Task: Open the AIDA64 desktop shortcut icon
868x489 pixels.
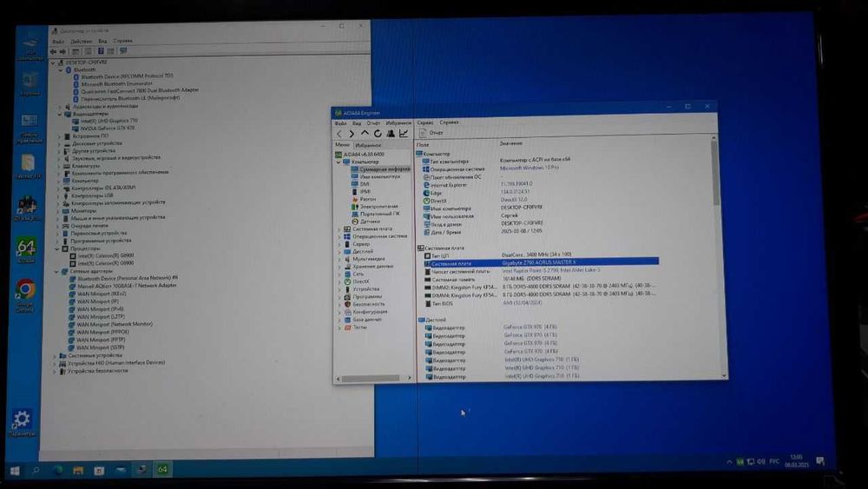Action: [x=25, y=250]
